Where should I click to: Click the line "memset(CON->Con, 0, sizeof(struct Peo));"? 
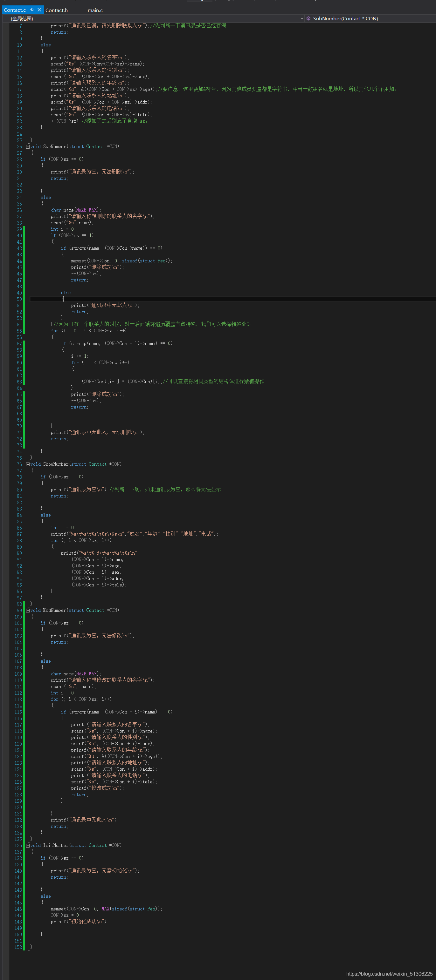point(121,261)
